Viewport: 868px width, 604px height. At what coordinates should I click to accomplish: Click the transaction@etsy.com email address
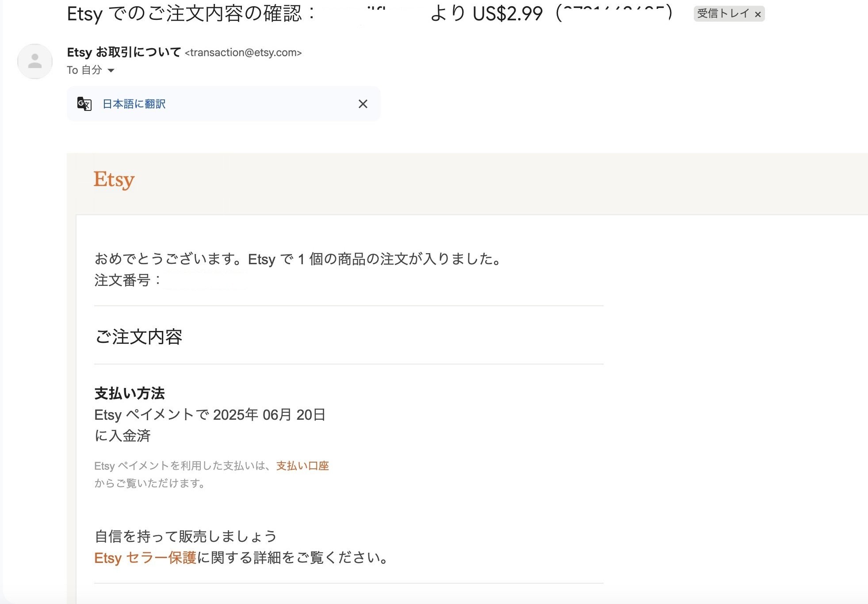(x=243, y=53)
